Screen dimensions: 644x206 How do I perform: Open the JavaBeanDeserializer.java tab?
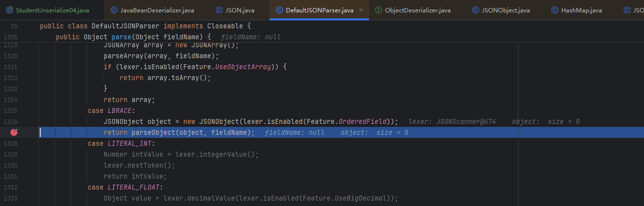tap(152, 10)
